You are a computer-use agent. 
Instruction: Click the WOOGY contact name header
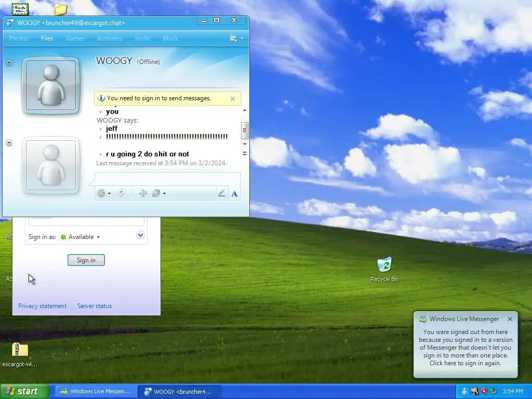click(x=114, y=61)
